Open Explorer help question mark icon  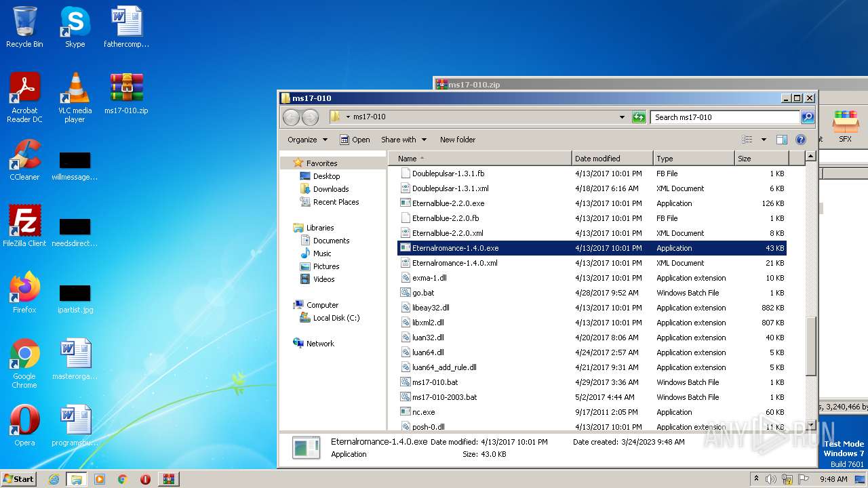tap(800, 140)
